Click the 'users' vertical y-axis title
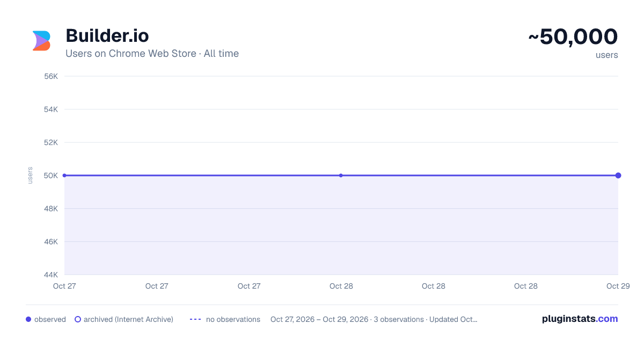This screenshot has height=338, width=644. pyautogui.click(x=30, y=175)
